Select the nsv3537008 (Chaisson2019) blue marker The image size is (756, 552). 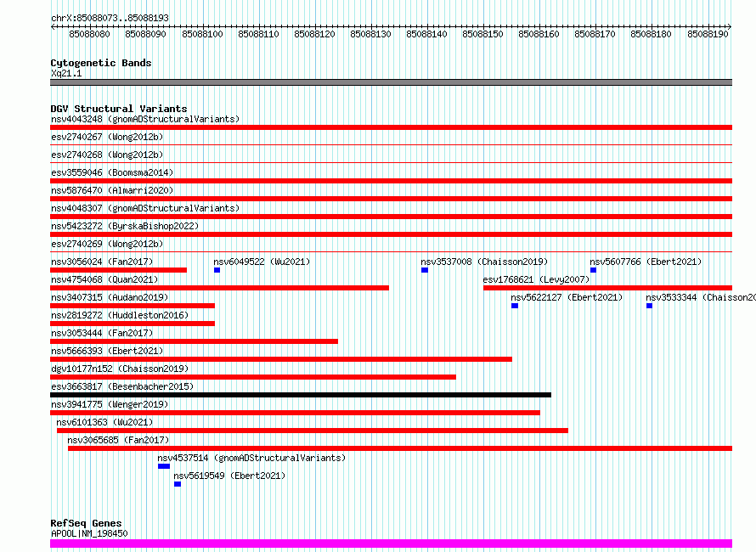click(425, 270)
